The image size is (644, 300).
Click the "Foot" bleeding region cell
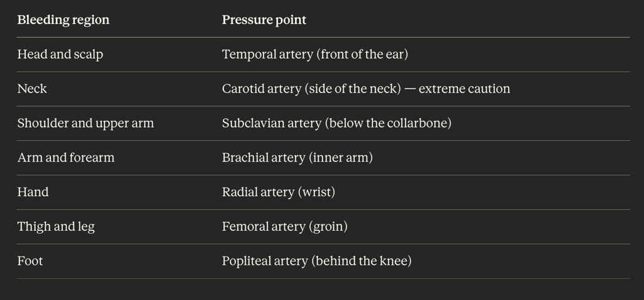click(x=30, y=261)
